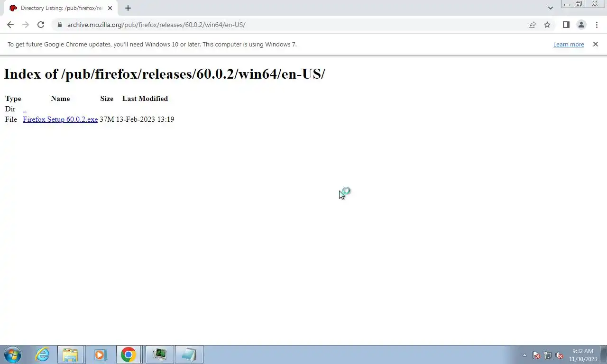Open the last taskbar application icon

click(189, 355)
